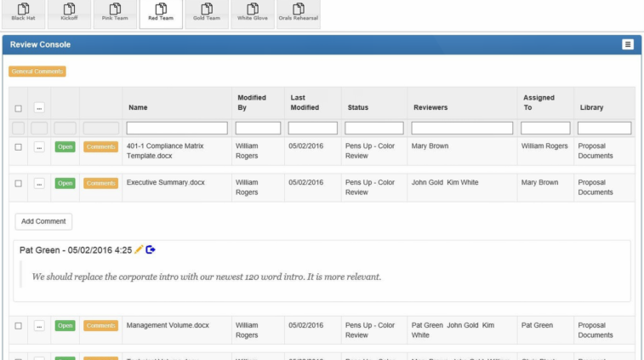Click Open for Executive Summary.docx

point(65,183)
